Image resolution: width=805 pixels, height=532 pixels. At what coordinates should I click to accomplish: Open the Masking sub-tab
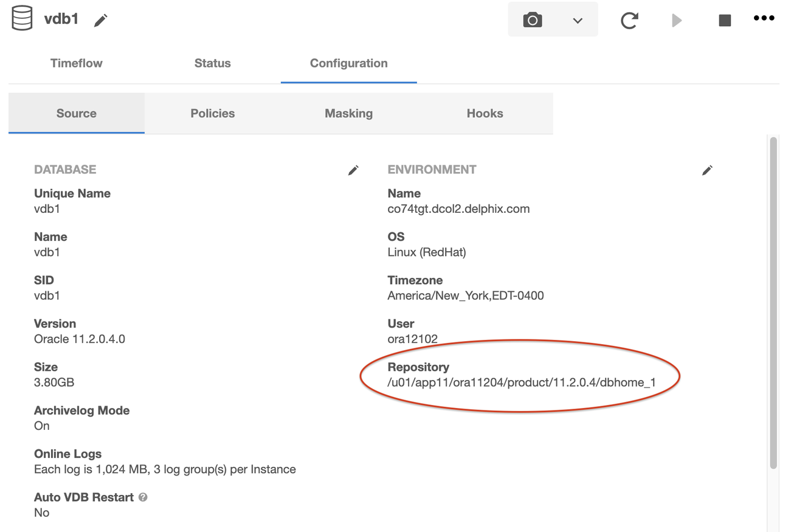click(x=348, y=113)
